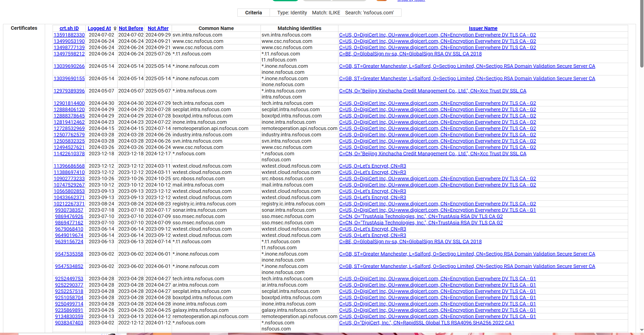Open certificate ID 13591882330
The width and height of the screenshot is (644, 335).
point(69,35)
